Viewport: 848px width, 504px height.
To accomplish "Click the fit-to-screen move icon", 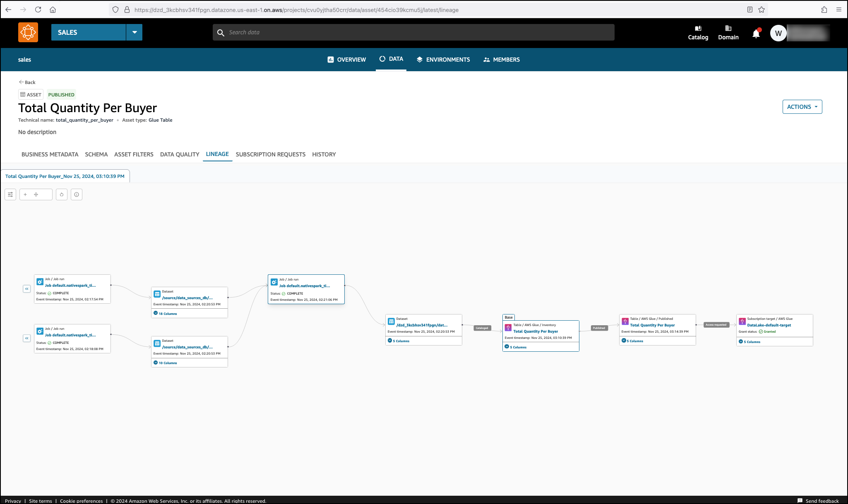I will [36, 194].
